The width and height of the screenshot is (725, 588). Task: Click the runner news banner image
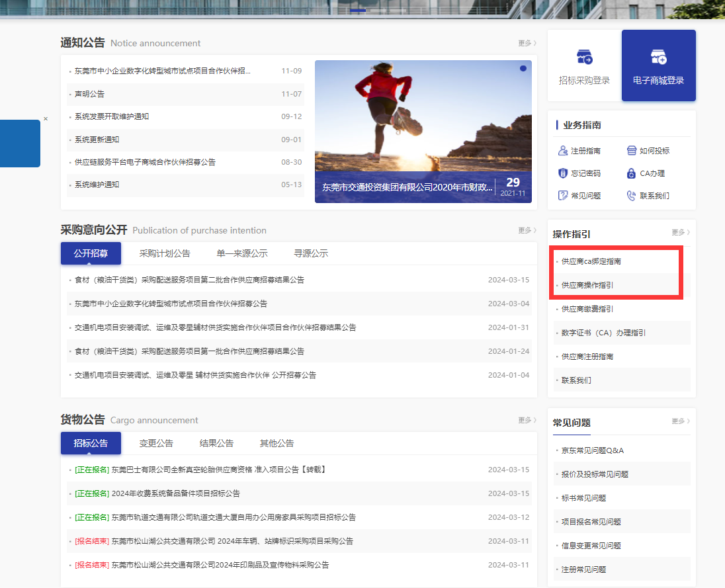click(423, 119)
